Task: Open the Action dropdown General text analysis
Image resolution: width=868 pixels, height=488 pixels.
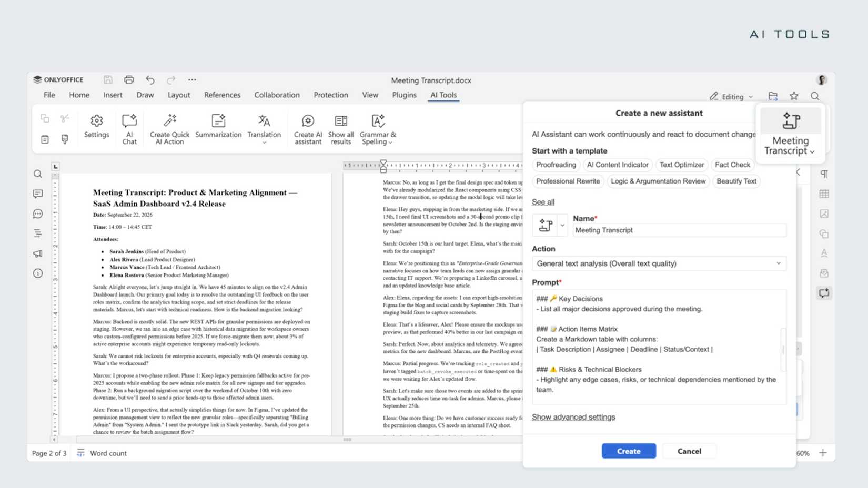Action: 659,263
